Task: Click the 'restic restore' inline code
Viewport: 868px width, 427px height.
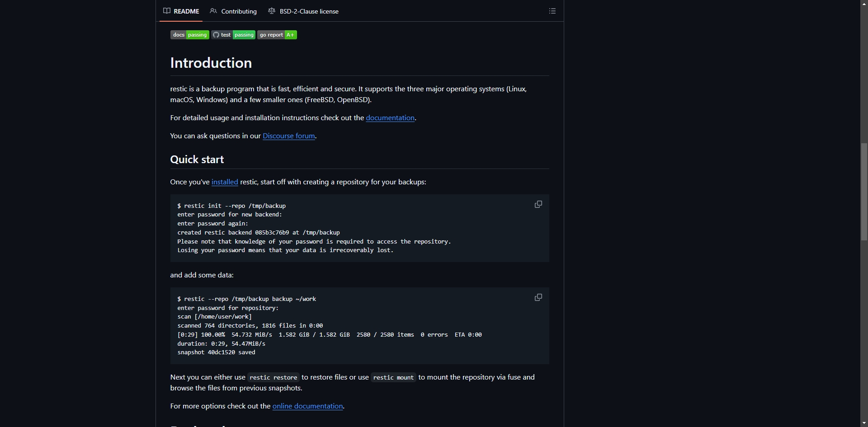Action: pos(274,377)
